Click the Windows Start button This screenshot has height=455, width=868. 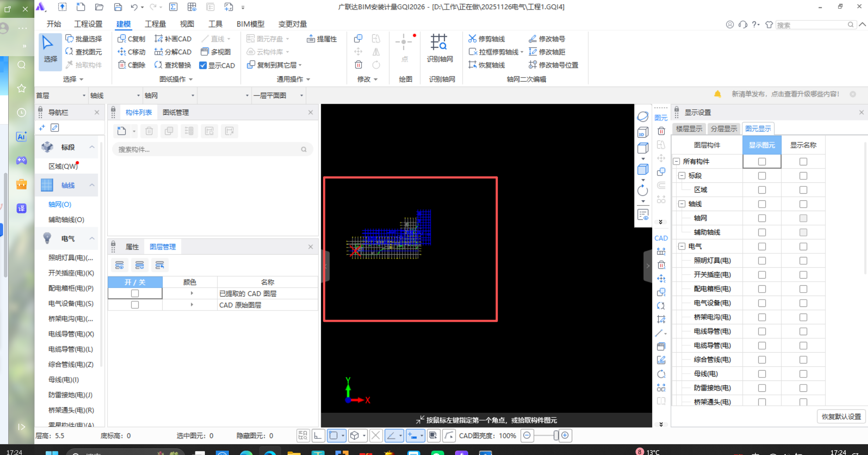pos(52,453)
